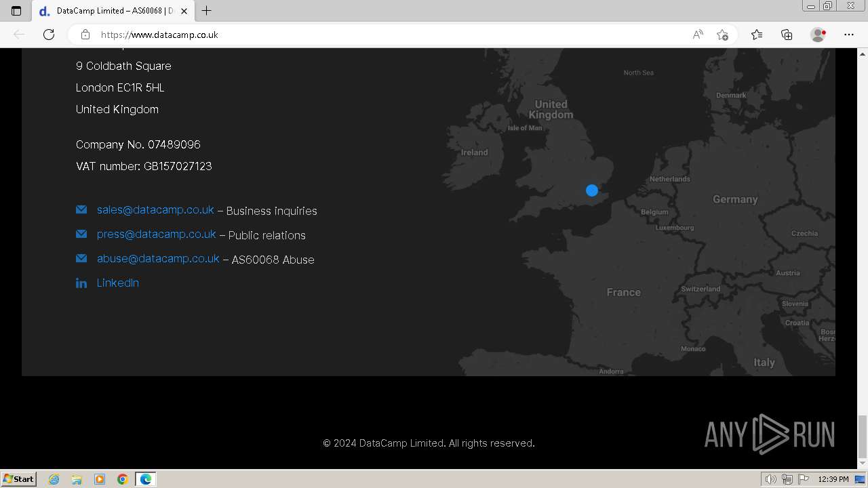
Task: Add page to favorites star-plus icon
Action: point(722,35)
